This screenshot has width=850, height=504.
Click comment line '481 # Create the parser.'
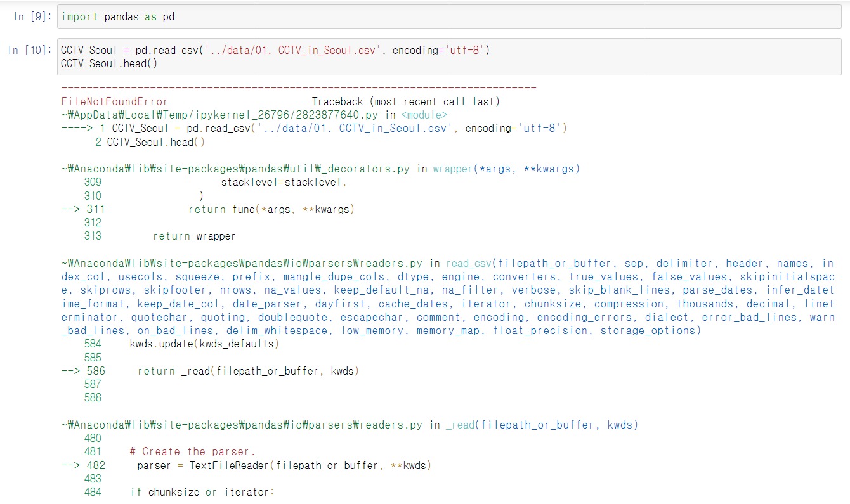(169, 452)
